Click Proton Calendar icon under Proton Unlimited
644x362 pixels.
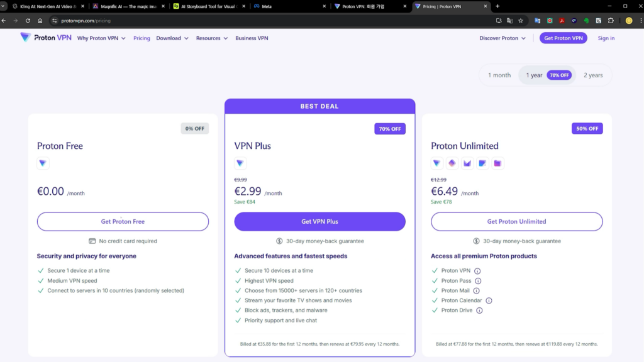(482, 163)
